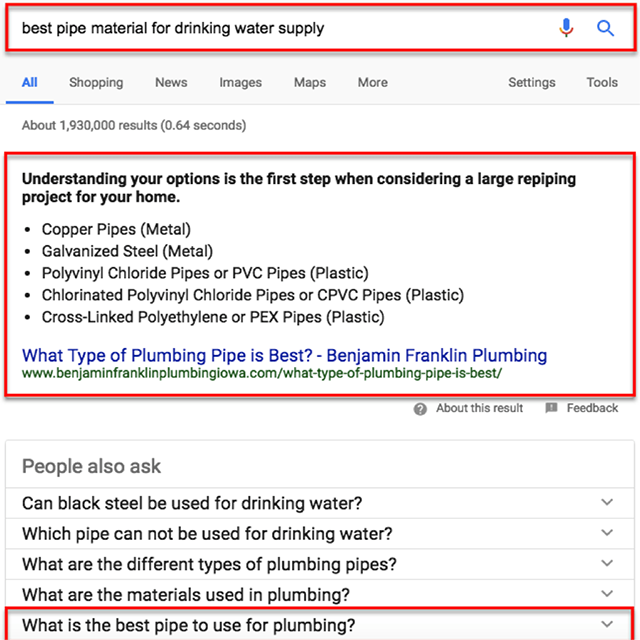
Task: Expand 'What are the different types of plumbing pipes?'
Action: click(606, 564)
